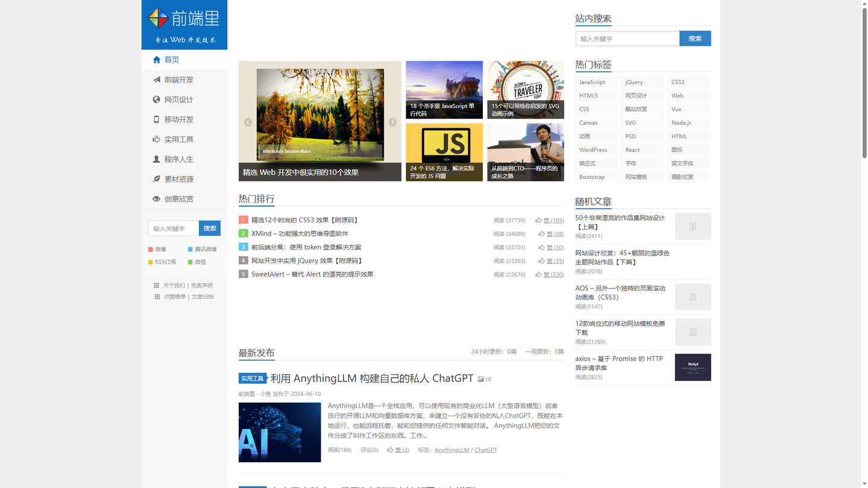Viewport: 868px width, 488px height.
Task: Go to the next slide in the carousel
Action: coord(392,122)
